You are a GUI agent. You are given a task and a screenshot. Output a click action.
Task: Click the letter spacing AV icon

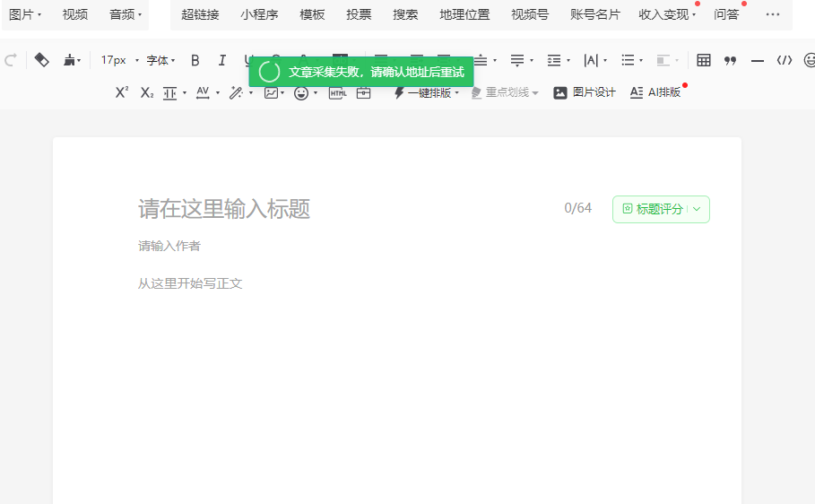[203, 92]
